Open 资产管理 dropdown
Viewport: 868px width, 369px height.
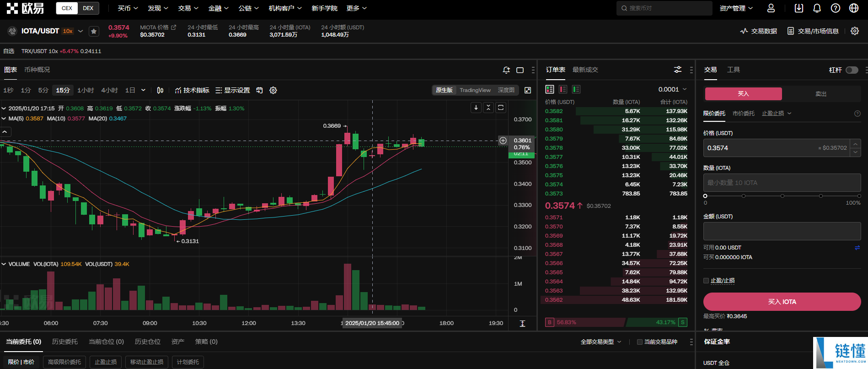click(736, 8)
